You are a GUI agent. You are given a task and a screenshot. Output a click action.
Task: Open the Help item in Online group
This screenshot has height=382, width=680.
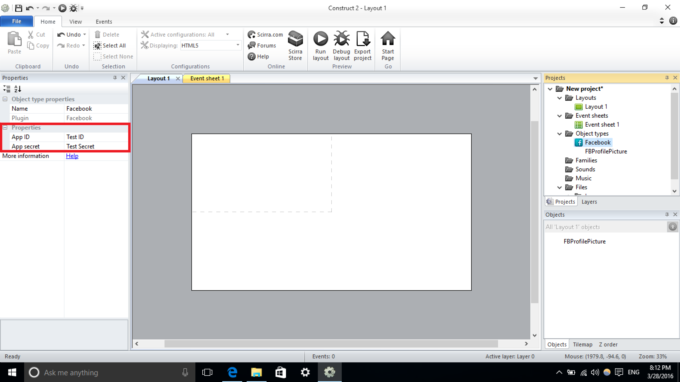pyautogui.click(x=258, y=56)
